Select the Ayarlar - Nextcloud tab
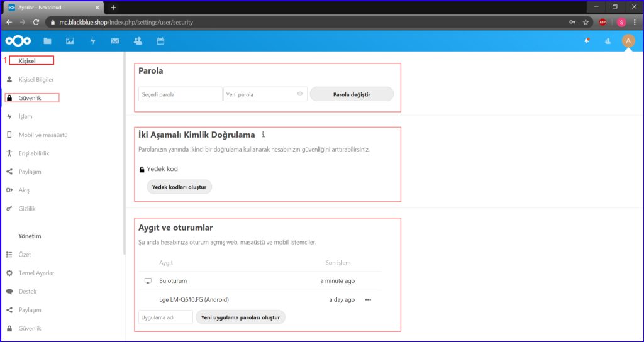Screen dimensions: 644x342 point(54,8)
